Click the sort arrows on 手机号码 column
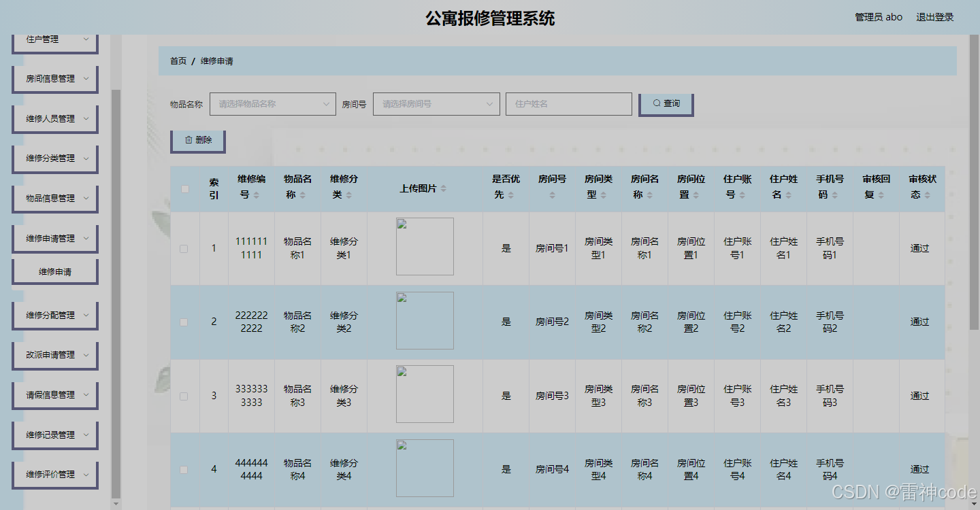980x510 pixels. [x=835, y=196]
